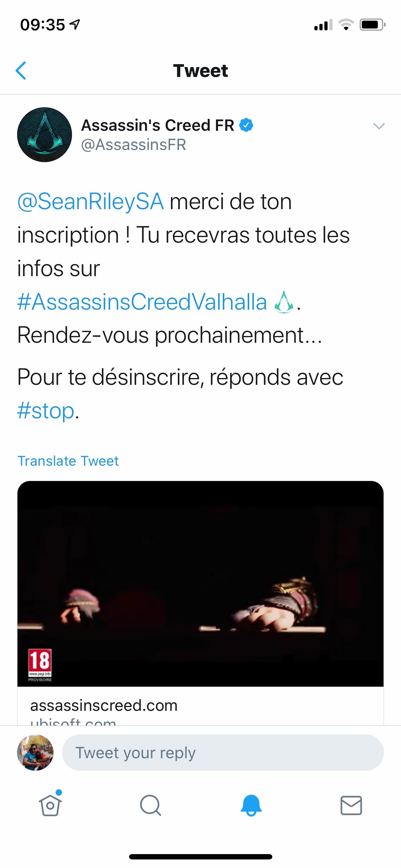Image resolution: width=401 pixels, height=868 pixels.
Task: Open the Notifications bell tab
Action: tap(251, 805)
